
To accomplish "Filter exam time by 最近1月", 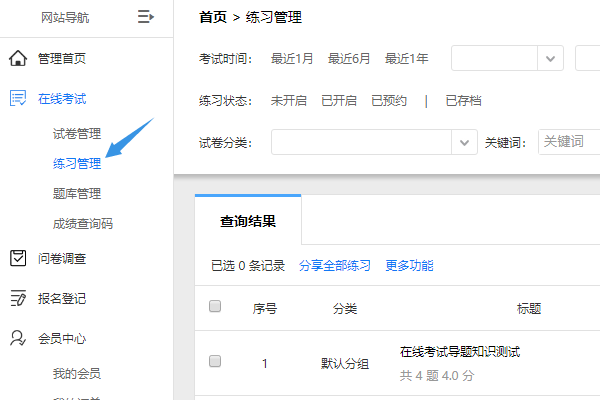I will pos(292,59).
